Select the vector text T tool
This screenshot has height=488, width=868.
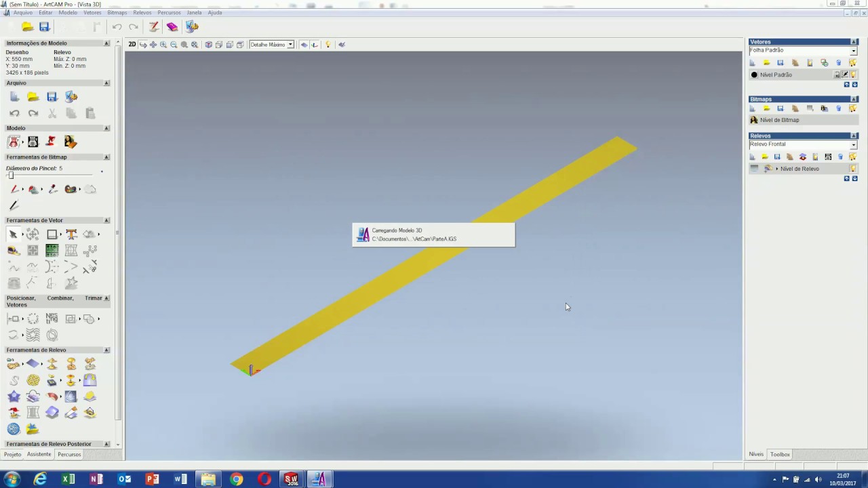point(71,234)
